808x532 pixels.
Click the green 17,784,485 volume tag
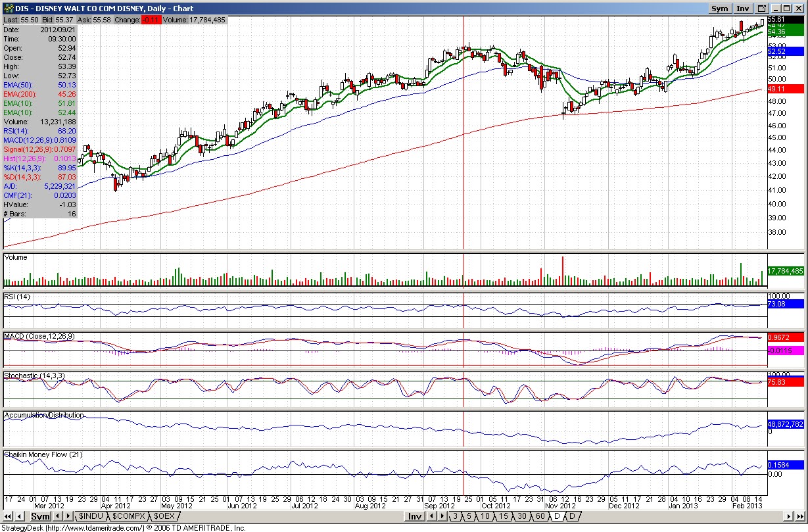pos(786,271)
